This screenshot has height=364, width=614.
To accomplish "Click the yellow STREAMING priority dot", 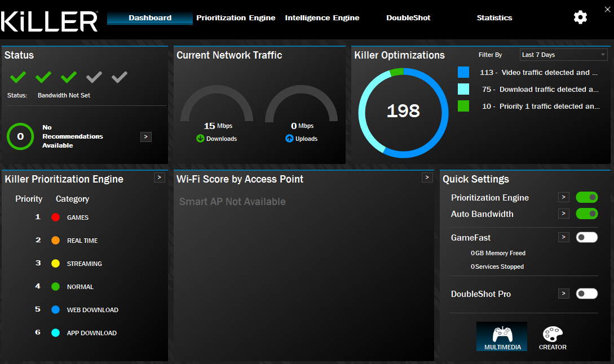I will click(x=56, y=263).
